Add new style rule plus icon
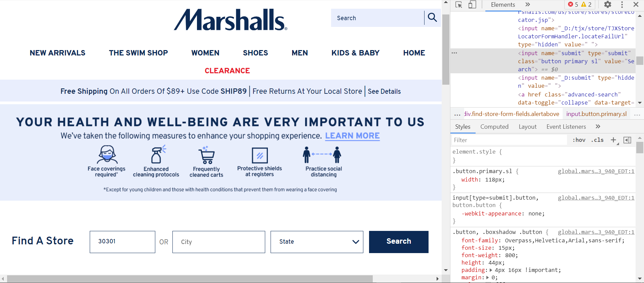Viewport: 644px width, 283px height. (614, 140)
